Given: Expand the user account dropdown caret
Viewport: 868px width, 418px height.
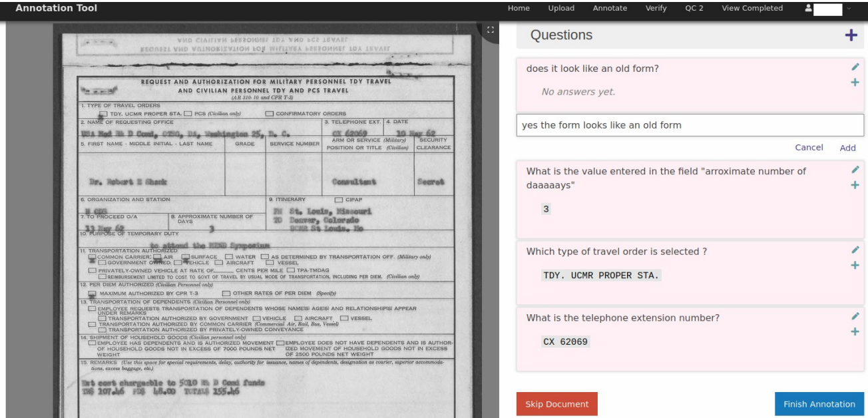Looking at the screenshot, I should 848,9.
